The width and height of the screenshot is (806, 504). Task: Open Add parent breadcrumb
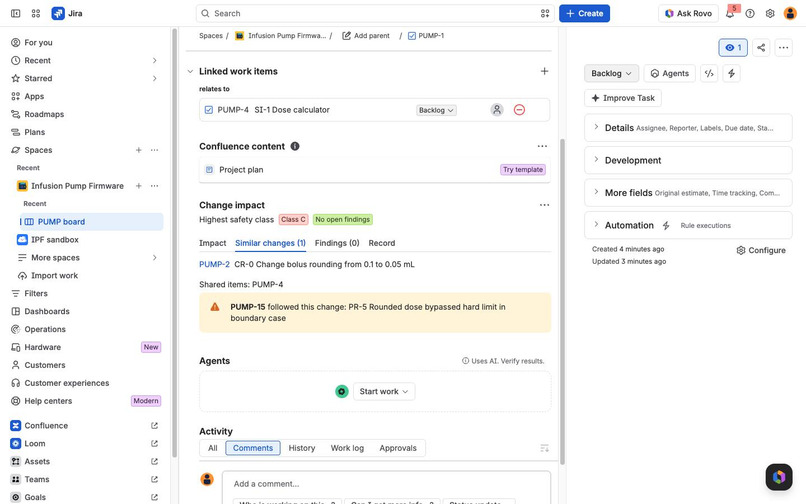click(x=366, y=36)
